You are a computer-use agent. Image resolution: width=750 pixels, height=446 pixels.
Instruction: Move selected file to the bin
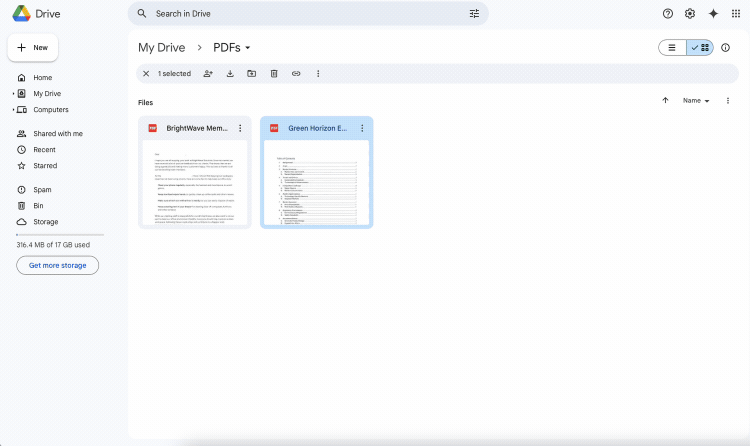(x=274, y=74)
